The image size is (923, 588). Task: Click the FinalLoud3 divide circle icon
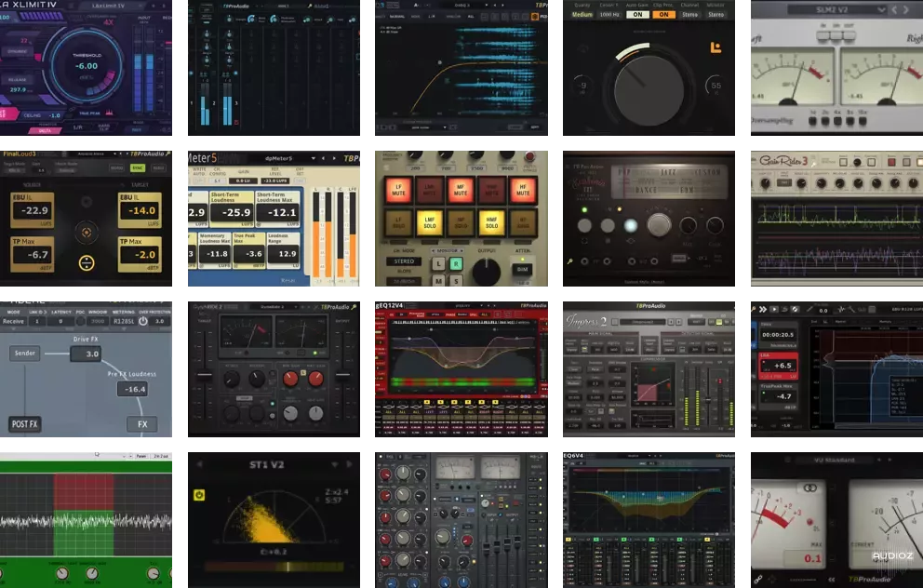[x=87, y=263]
